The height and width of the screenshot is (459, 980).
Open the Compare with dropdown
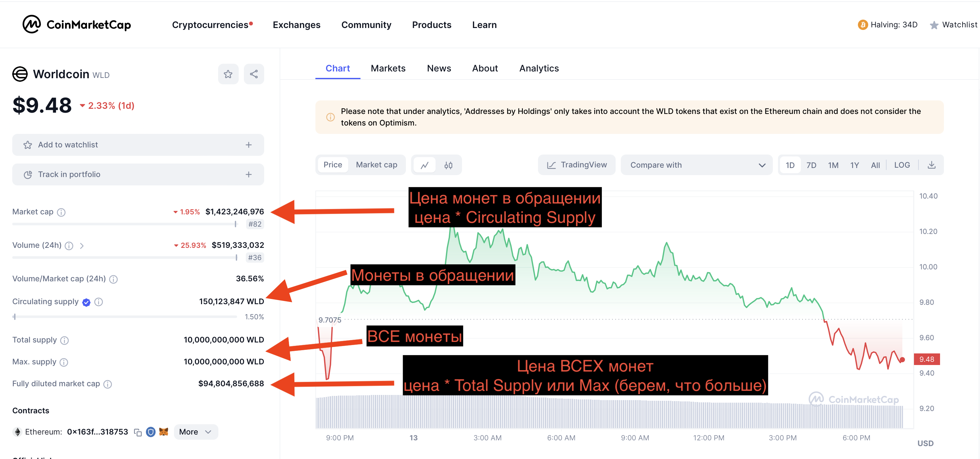point(697,165)
